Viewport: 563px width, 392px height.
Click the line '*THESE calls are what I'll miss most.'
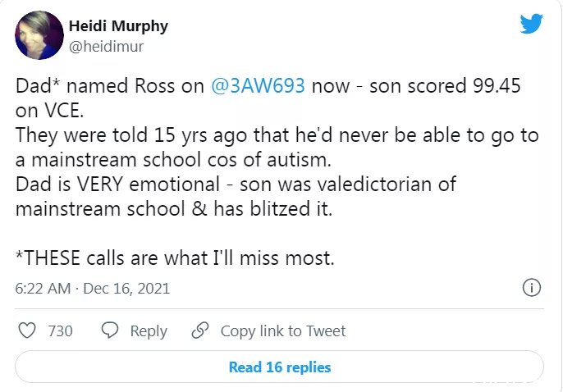[x=175, y=258]
